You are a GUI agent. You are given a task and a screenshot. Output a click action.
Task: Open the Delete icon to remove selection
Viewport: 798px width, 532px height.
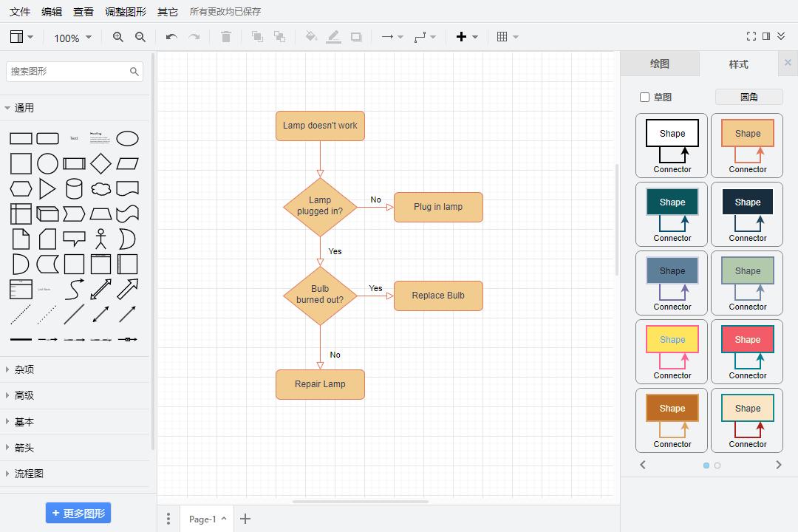point(226,36)
